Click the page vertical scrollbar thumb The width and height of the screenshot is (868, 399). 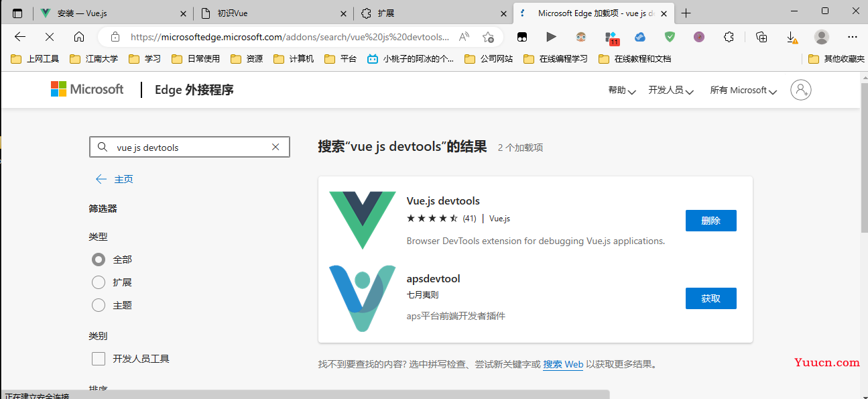click(864, 156)
